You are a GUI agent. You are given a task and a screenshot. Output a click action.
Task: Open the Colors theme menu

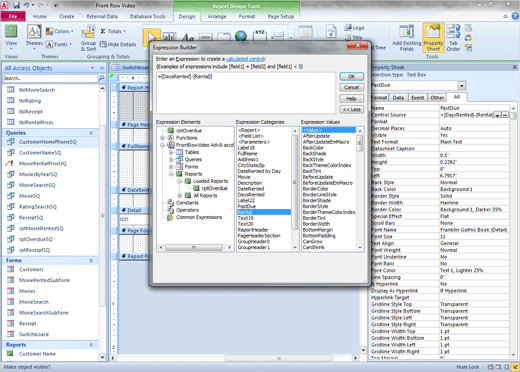coord(60,31)
